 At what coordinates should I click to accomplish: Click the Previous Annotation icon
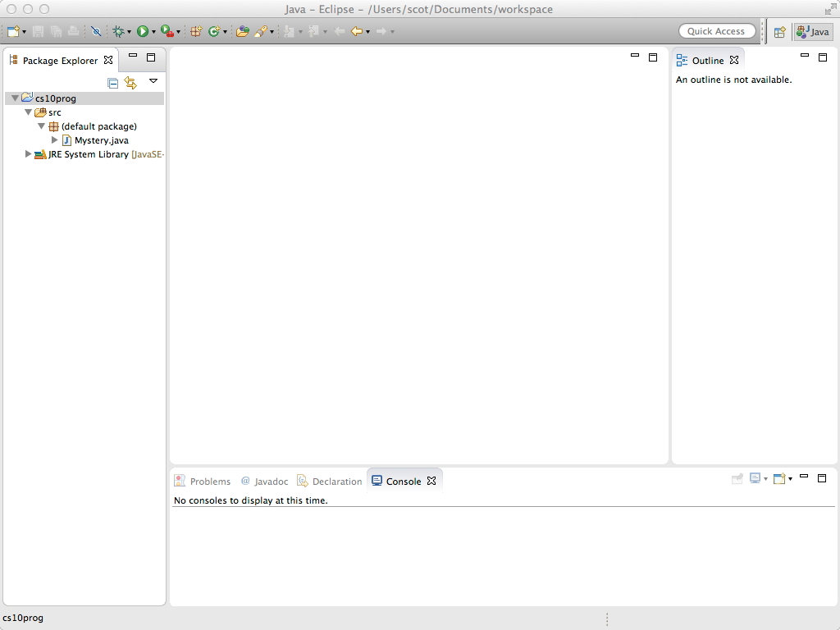click(x=314, y=32)
